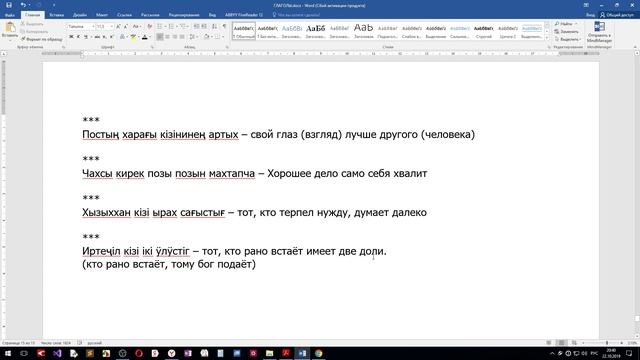Open Chrome from the taskbar

pos(318,353)
